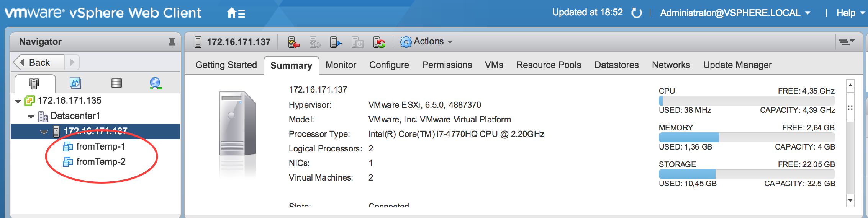Click the vCenter icon for 172.16.171.135
Image resolution: width=868 pixels, height=218 pixels.
tap(29, 101)
